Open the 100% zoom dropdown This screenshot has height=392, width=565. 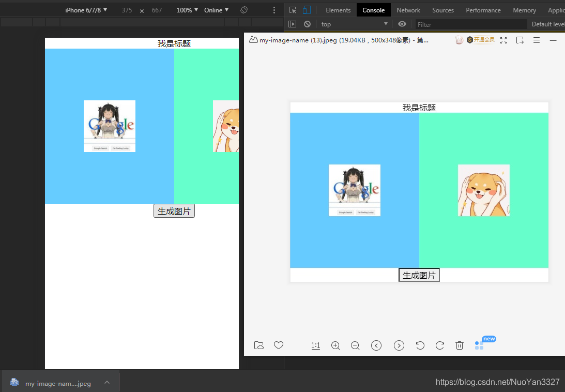pos(187,10)
